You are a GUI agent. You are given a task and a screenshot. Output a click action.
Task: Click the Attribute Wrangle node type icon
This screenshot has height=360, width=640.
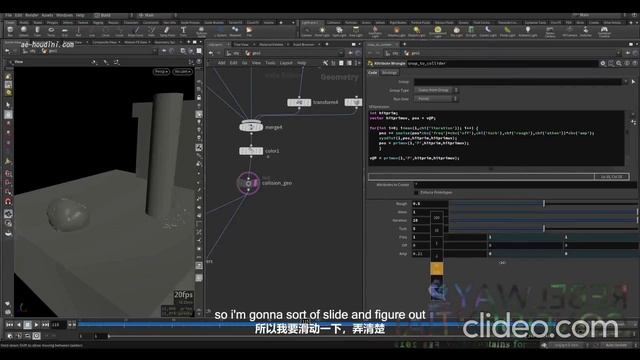370,63
